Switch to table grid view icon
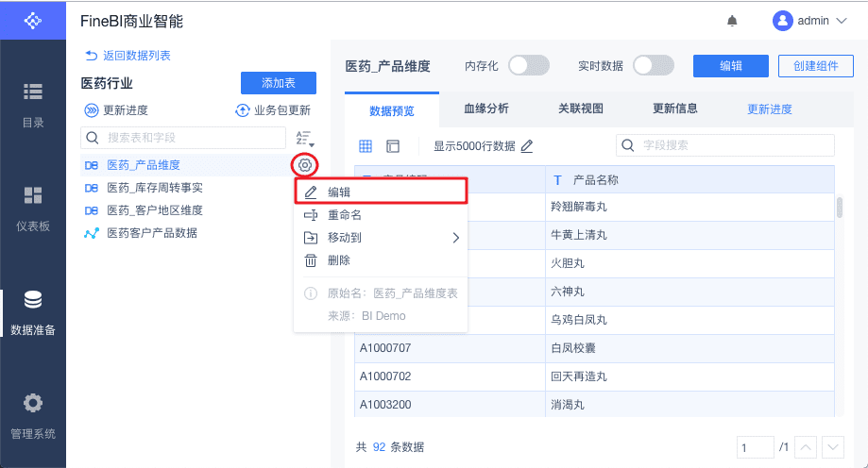The height and width of the screenshot is (468, 868). [x=366, y=146]
